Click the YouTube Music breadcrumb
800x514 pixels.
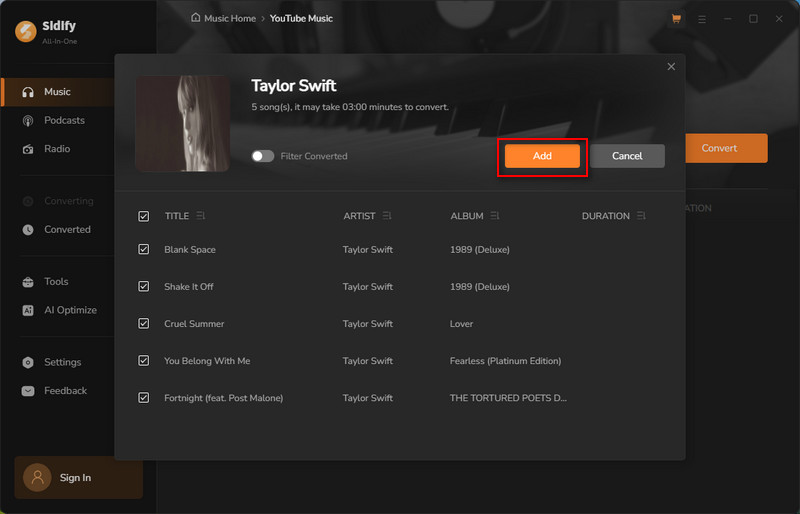pos(301,18)
